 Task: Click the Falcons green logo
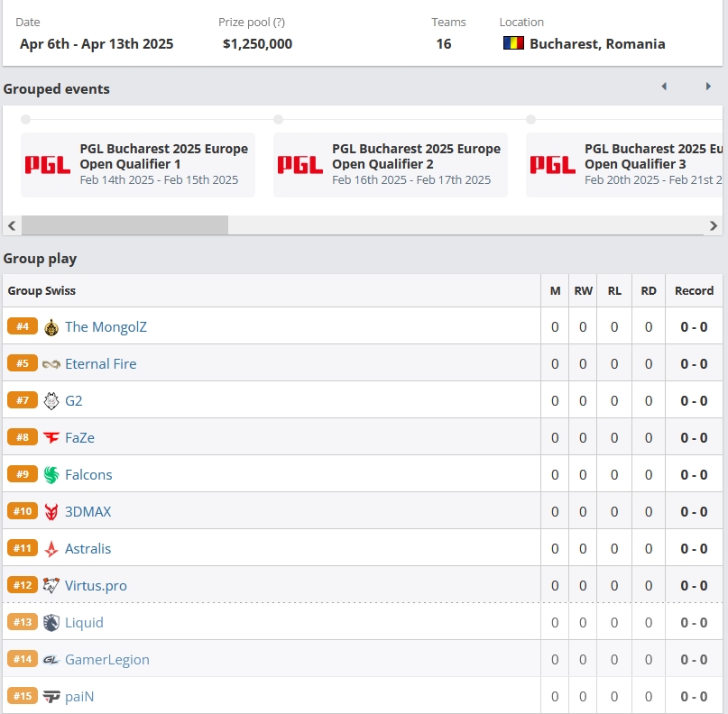coord(51,474)
